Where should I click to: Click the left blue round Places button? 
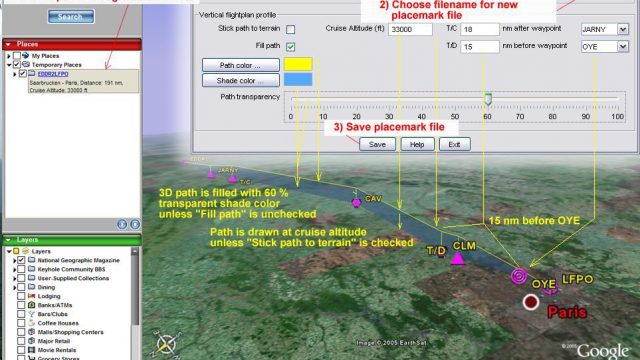coord(122,224)
